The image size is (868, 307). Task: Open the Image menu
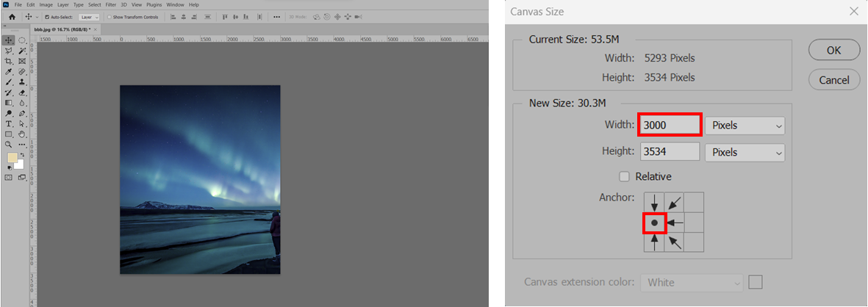point(46,5)
